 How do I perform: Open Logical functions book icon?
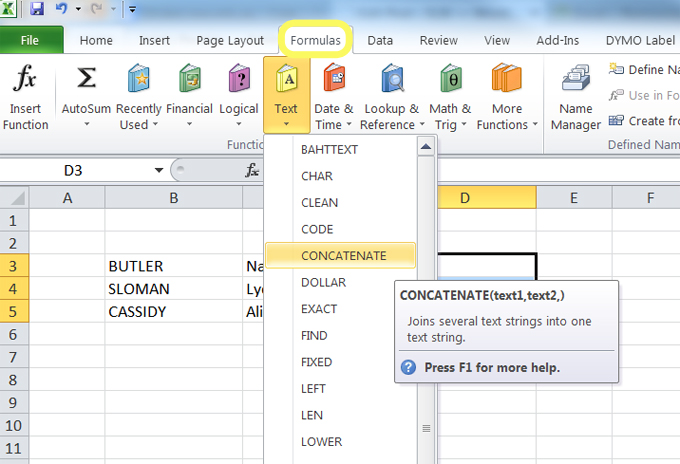pyautogui.click(x=238, y=79)
